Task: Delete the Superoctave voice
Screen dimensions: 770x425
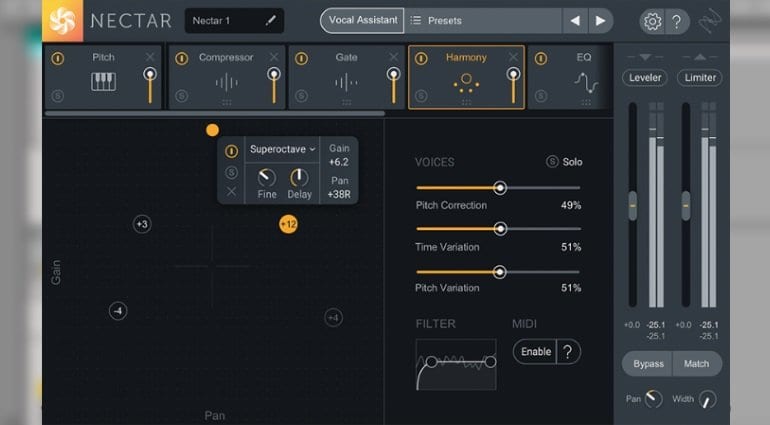Action: point(231,192)
